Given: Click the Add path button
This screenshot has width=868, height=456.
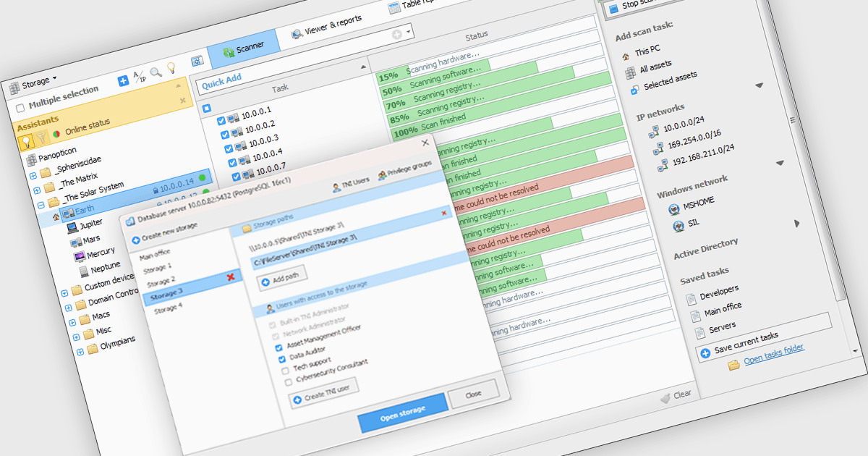Looking at the screenshot, I should (x=283, y=279).
